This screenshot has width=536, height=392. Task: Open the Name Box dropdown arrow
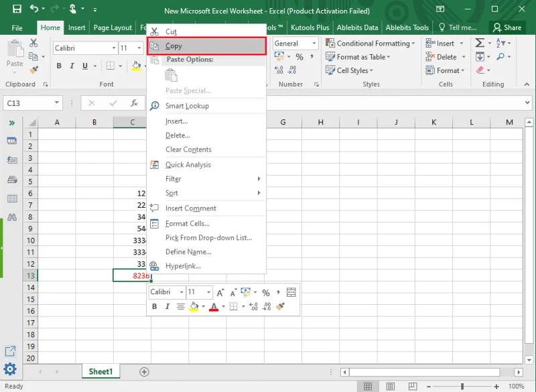[57, 103]
